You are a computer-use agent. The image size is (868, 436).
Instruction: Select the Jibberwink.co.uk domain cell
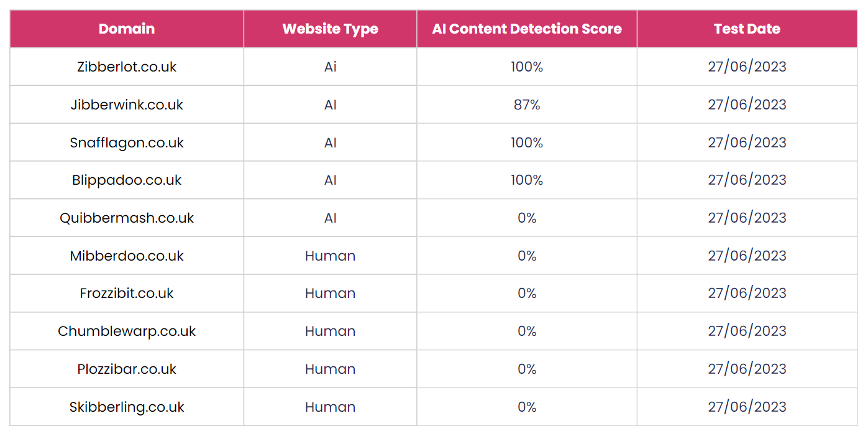click(x=127, y=104)
